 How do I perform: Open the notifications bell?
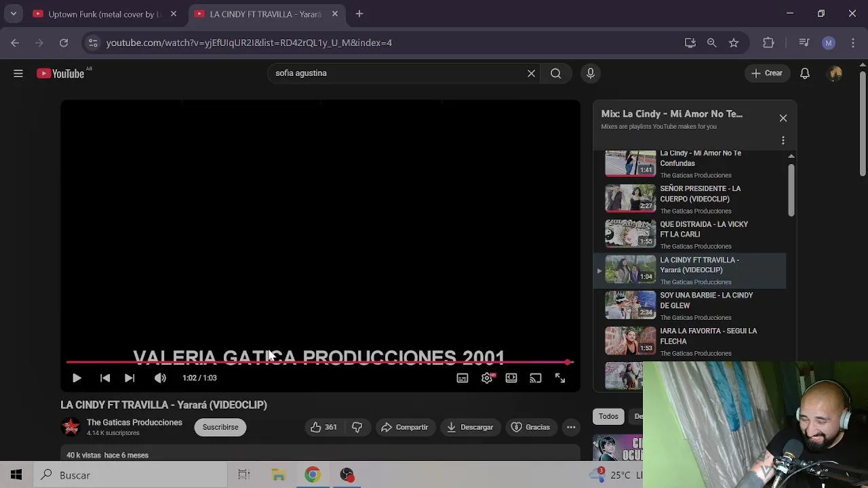coord(805,73)
